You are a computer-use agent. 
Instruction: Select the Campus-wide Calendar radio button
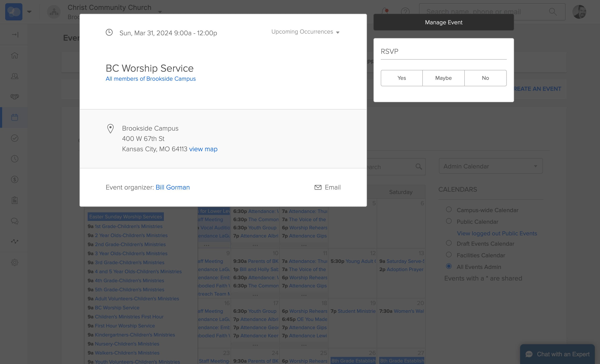click(x=449, y=210)
